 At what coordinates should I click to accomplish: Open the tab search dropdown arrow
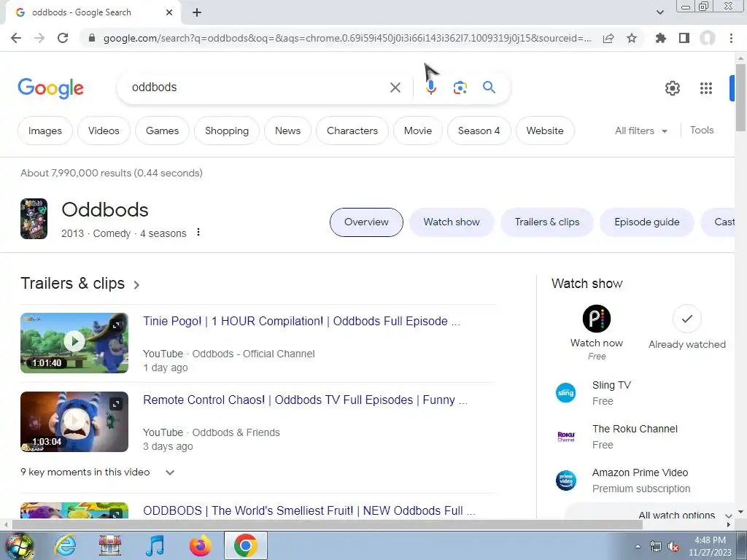[x=659, y=12]
